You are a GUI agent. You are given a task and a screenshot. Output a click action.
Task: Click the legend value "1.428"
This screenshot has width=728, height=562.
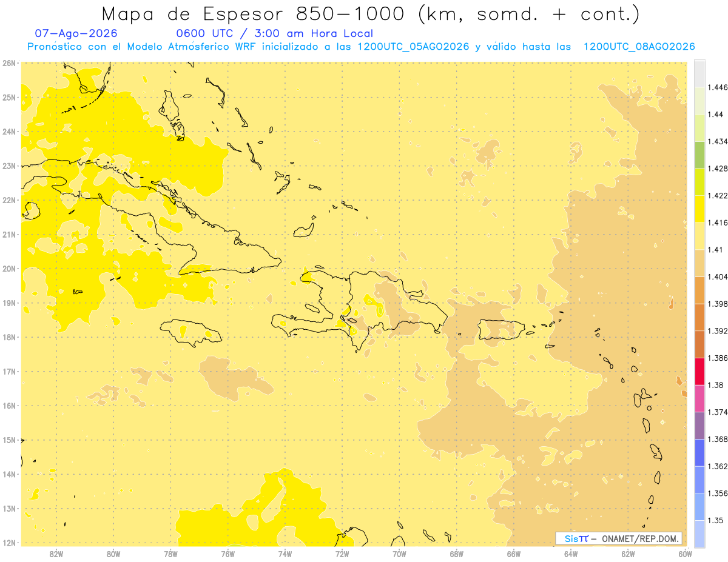click(718, 169)
